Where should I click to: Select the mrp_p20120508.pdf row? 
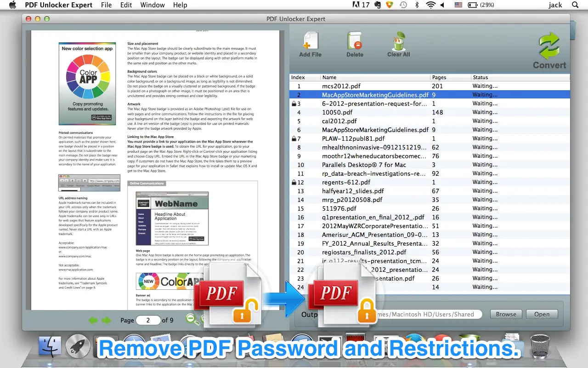pos(430,200)
